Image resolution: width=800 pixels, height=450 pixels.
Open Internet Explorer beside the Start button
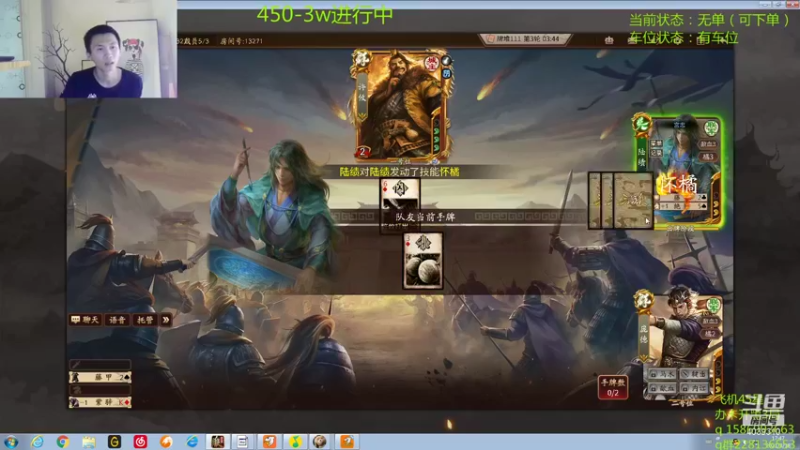pos(37,442)
